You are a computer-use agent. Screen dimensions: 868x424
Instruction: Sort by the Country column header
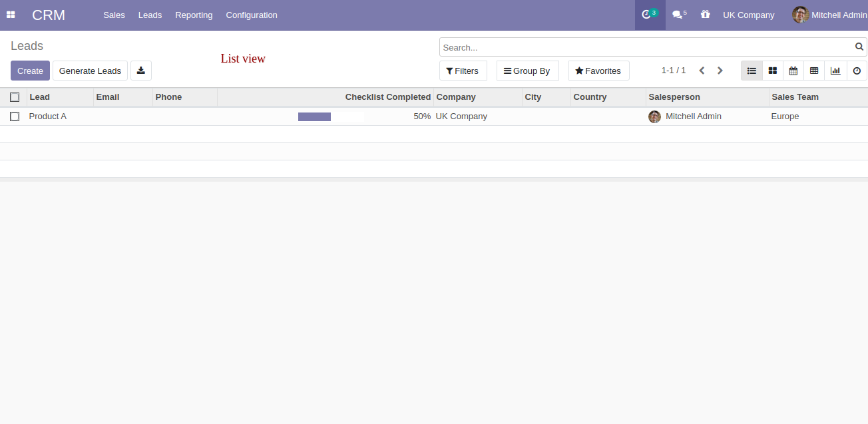608,97
